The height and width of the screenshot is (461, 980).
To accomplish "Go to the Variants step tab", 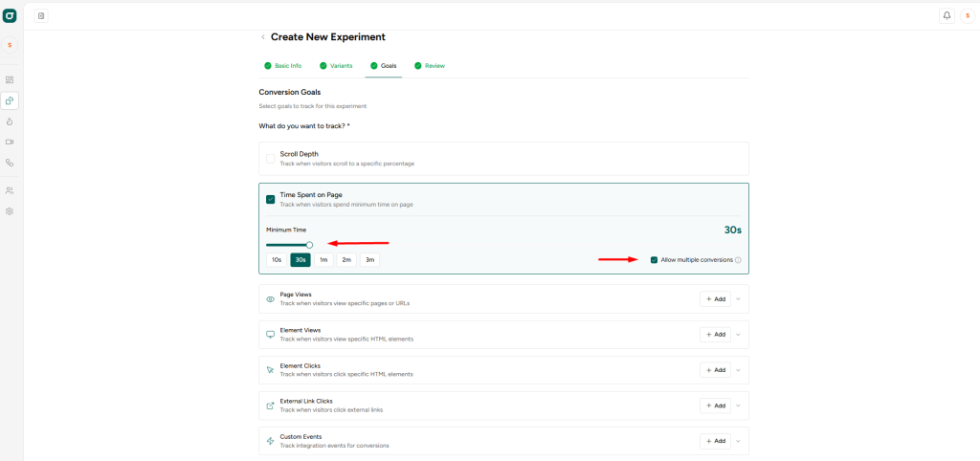I will point(336,66).
